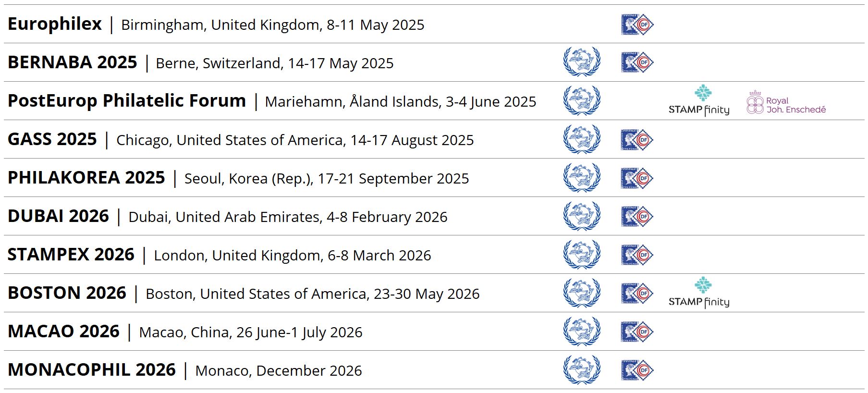
Task: Click the UPU emblem in GASS 2025 row
Action: point(582,139)
